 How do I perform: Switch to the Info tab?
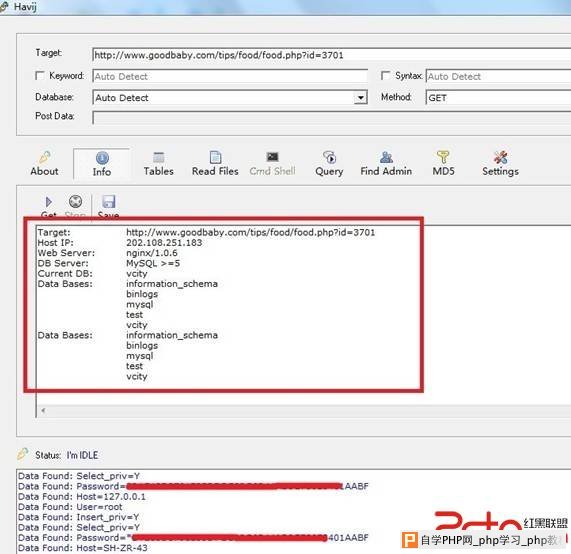102,164
